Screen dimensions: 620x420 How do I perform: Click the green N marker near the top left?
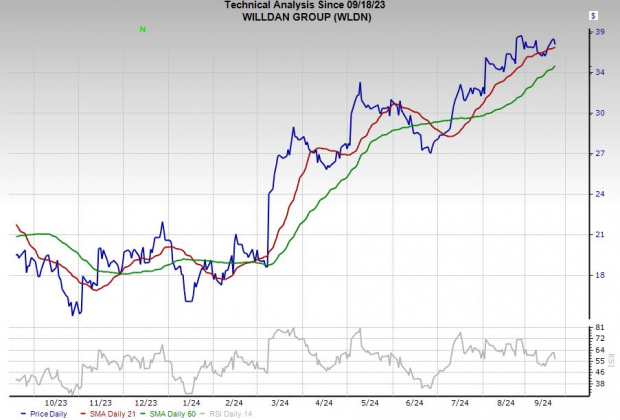click(143, 30)
